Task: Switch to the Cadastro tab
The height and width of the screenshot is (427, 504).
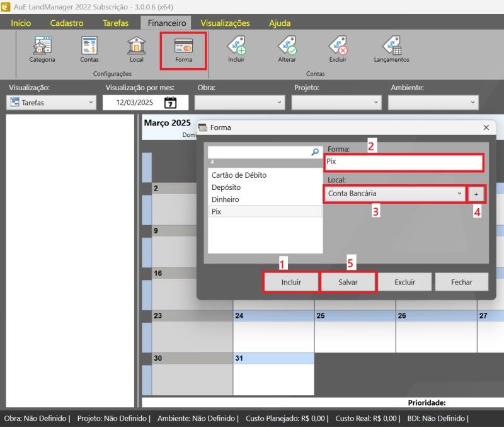Action: [x=67, y=23]
